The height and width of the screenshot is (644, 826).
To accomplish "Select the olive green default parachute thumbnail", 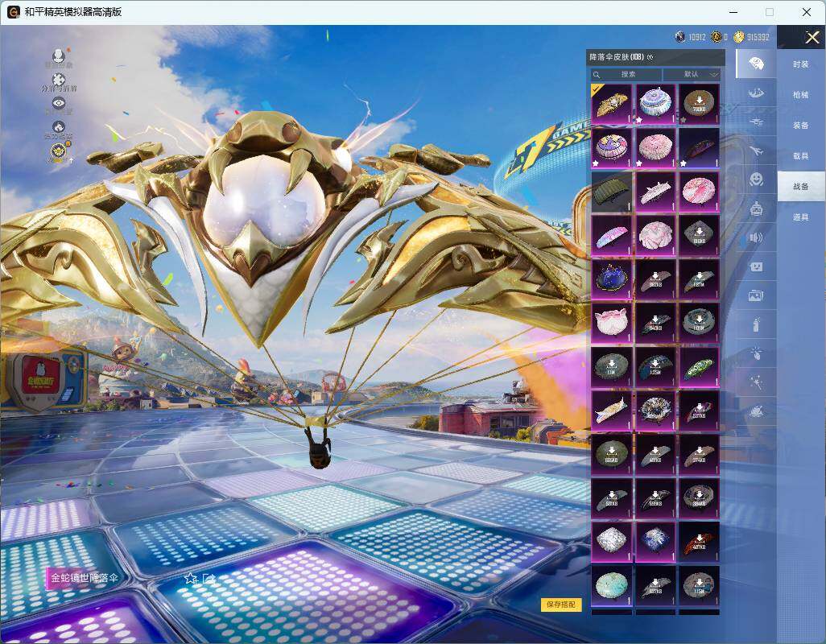I will click(612, 192).
